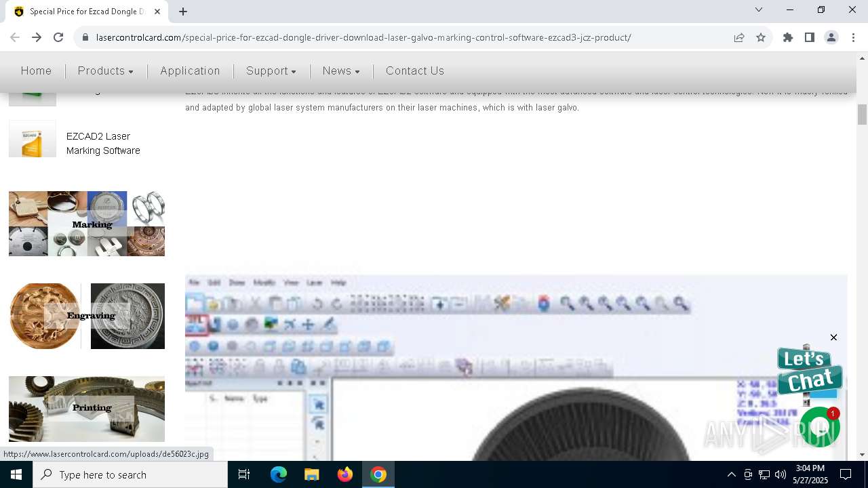The height and width of the screenshot is (488, 868).
Task: Close the Special Price for Ezcad tab
Action: pyautogui.click(x=157, y=12)
